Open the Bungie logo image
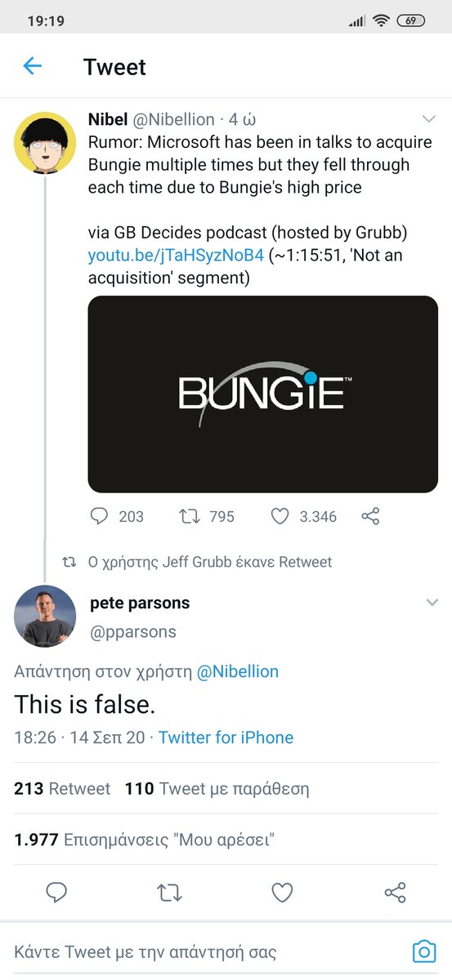Image resolution: width=452 pixels, height=980 pixels. point(263,394)
